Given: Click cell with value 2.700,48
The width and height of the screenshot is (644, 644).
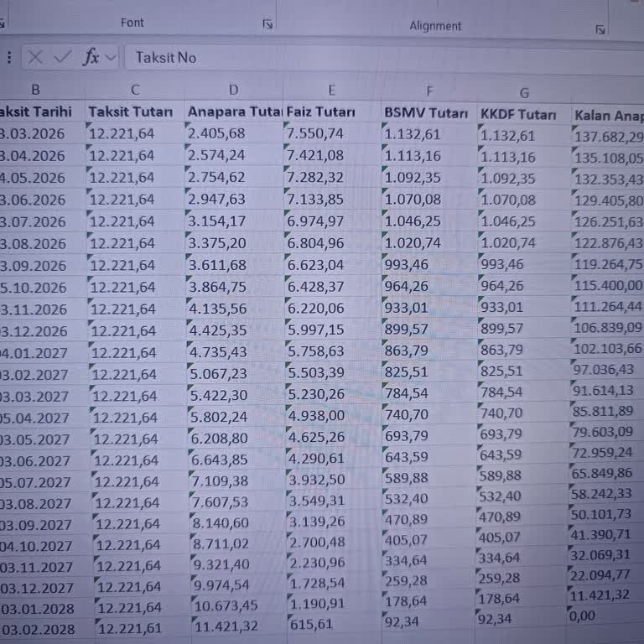Looking at the screenshot, I should pyautogui.click(x=335, y=543).
